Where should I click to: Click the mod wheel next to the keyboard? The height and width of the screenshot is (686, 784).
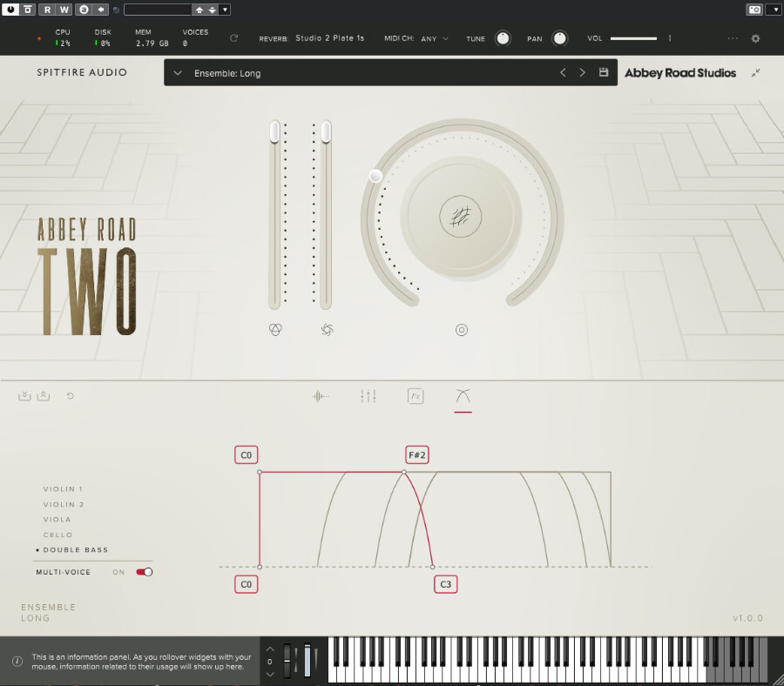pyautogui.click(x=308, y=661)
